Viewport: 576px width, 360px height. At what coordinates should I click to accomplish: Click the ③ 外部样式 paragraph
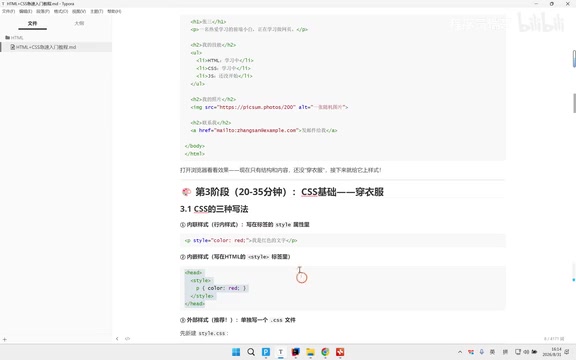pos(238,320)
